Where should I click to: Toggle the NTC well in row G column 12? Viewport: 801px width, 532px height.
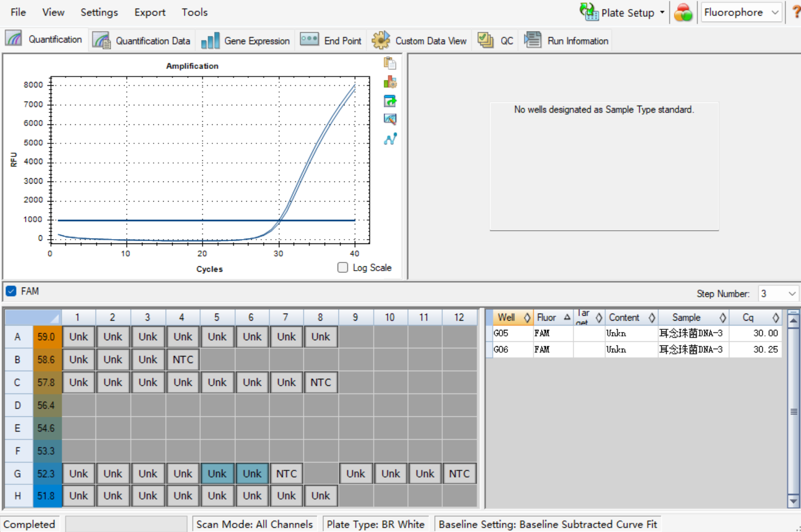tap(459, 474)
